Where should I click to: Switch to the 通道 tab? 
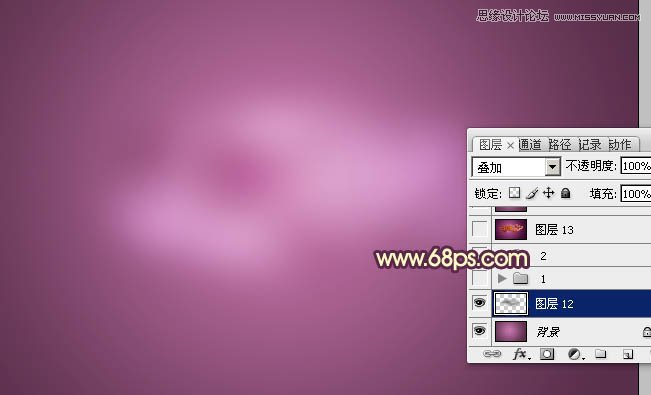pos(530,145)
